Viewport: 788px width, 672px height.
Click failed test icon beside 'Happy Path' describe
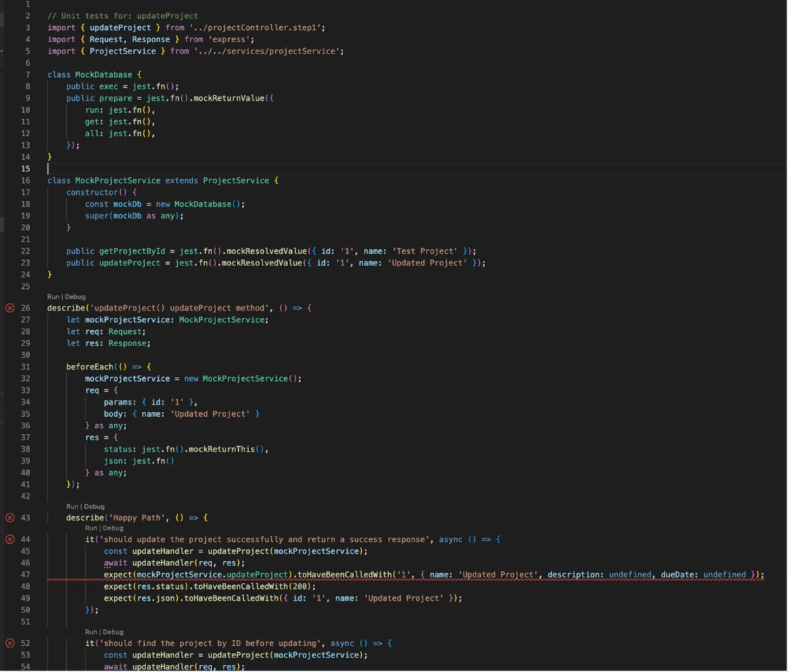[x=10, y=518]
